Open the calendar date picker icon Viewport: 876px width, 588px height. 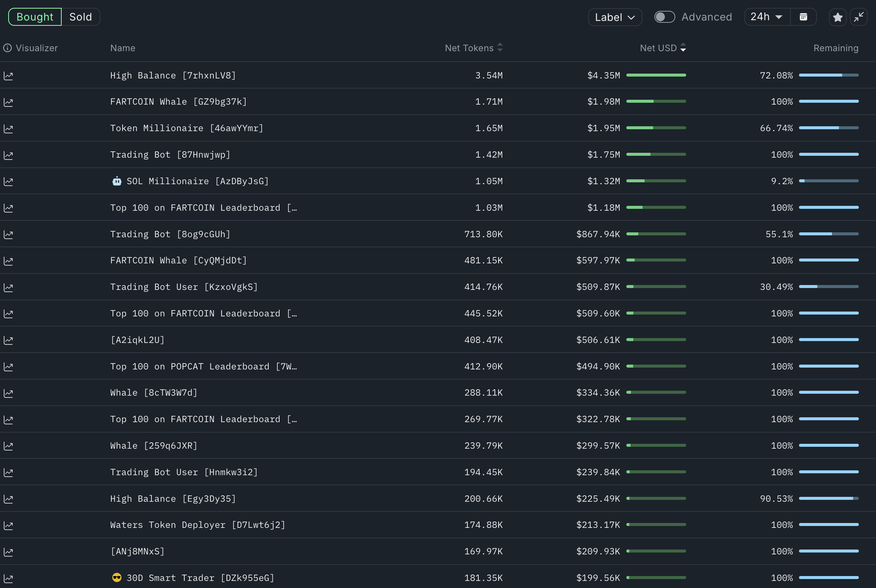click(803, 17)
